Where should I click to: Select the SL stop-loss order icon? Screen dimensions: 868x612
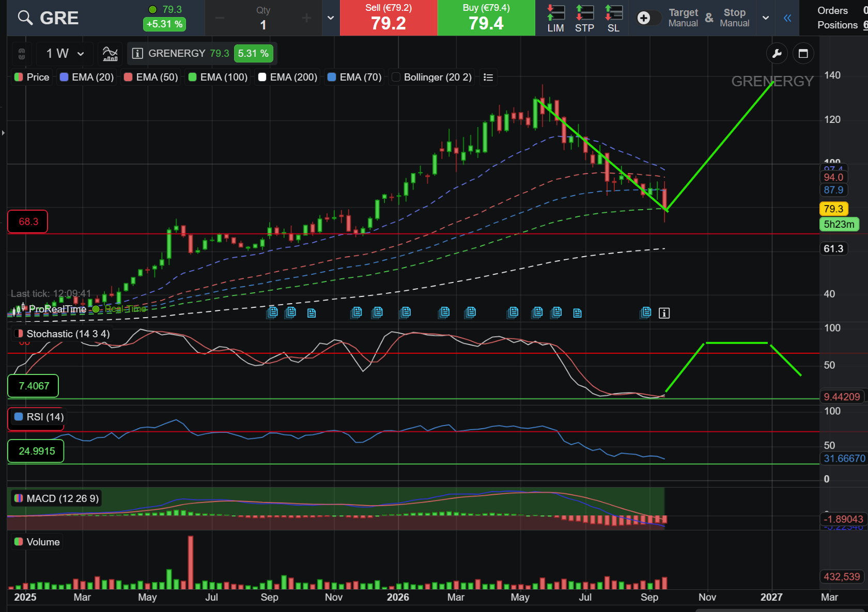pyautogui.click(x=614, y=18)
